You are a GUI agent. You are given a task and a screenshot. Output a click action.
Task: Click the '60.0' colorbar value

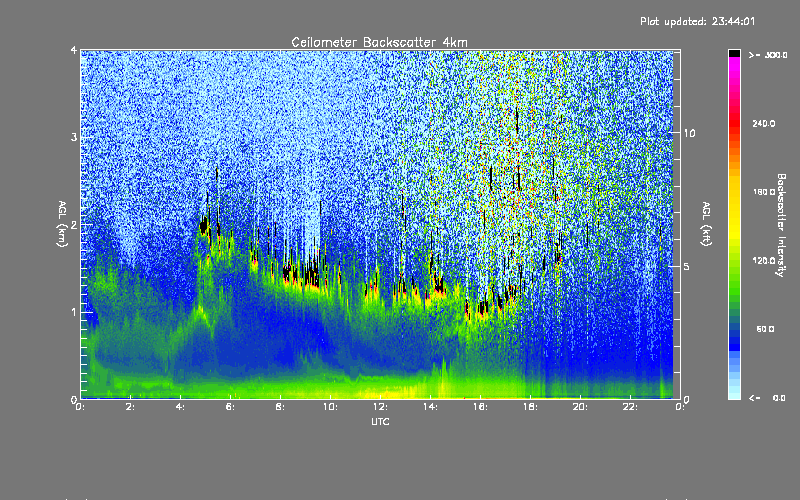point(765,329)
